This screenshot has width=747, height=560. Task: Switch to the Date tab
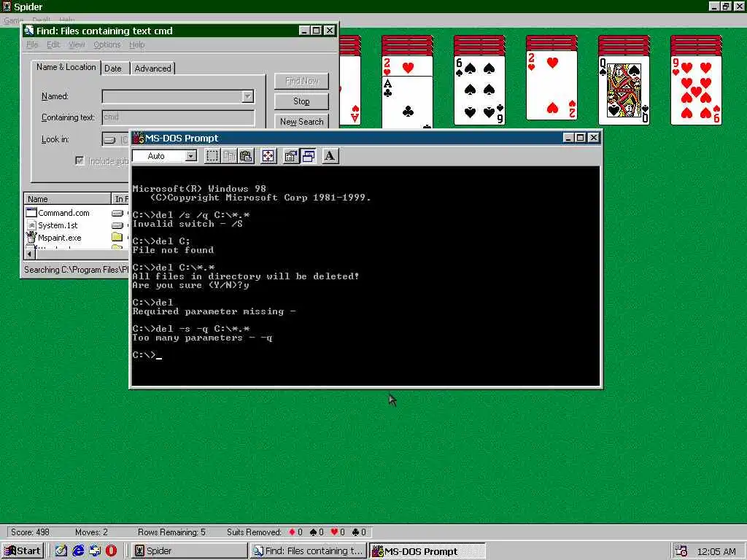[x=113, y=69]
